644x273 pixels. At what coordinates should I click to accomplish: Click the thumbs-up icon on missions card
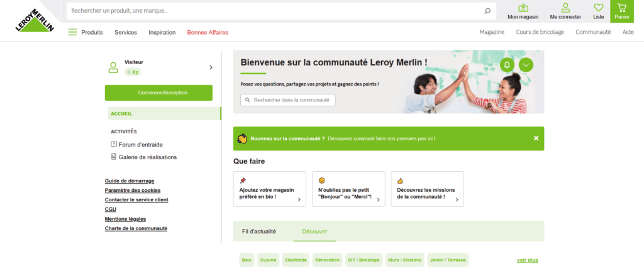(400, 181)
